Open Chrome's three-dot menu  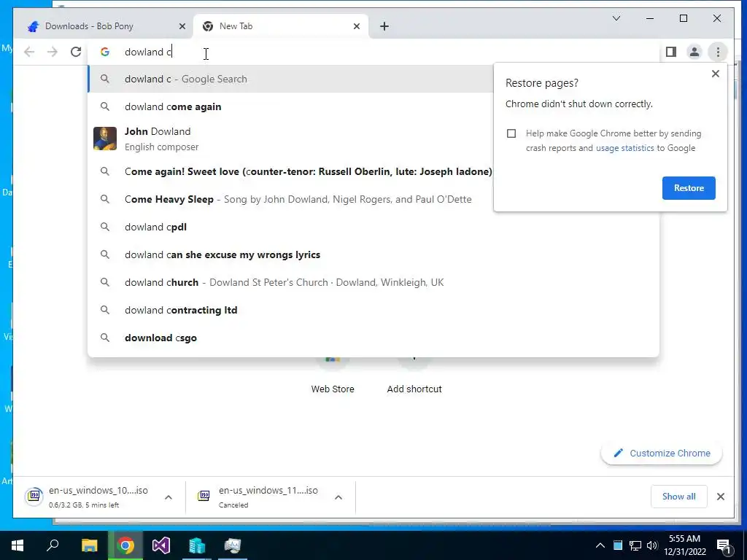(718, 52)
